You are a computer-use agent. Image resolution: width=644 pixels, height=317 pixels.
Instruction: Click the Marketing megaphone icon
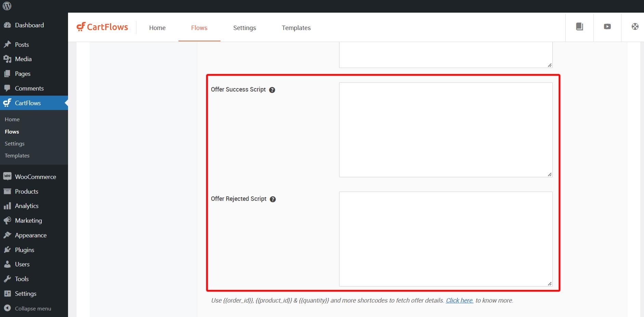pyautogui.click(x=7, y=221)
